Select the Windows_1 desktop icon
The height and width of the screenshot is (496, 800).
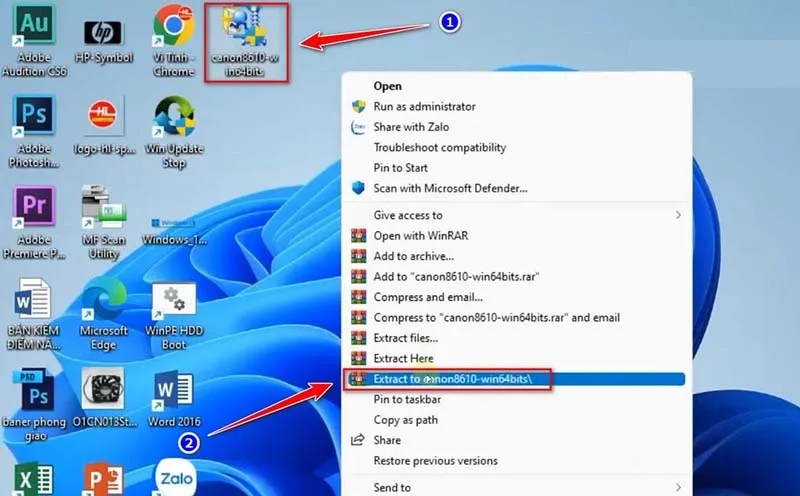pos(174,232)
